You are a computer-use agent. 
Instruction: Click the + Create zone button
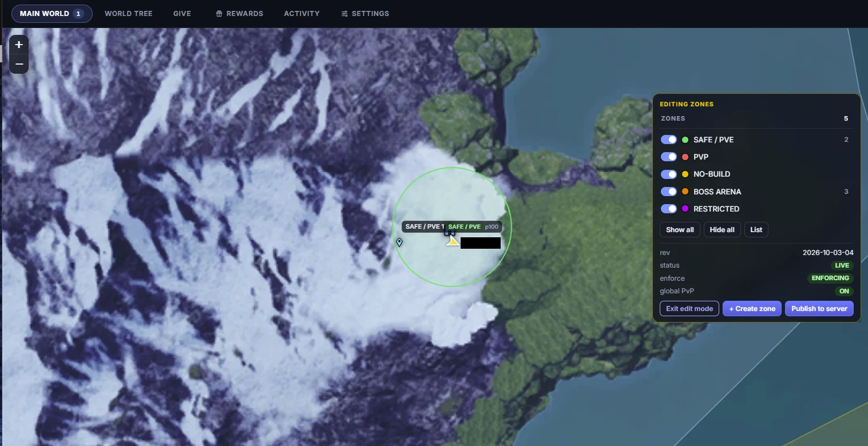[x=752, y=308]
